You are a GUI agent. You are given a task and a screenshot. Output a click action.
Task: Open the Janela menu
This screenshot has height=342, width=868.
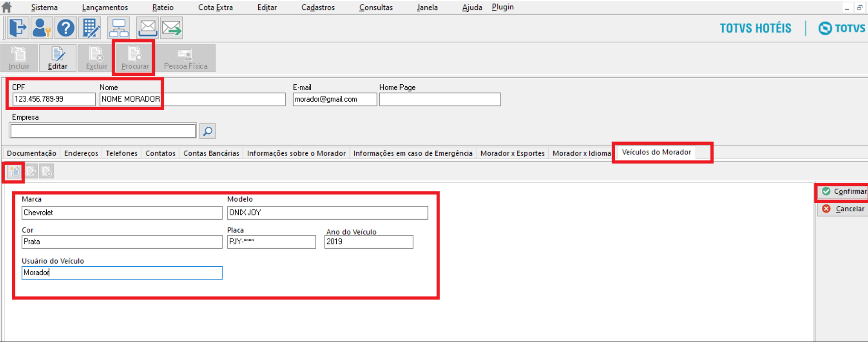427,7
